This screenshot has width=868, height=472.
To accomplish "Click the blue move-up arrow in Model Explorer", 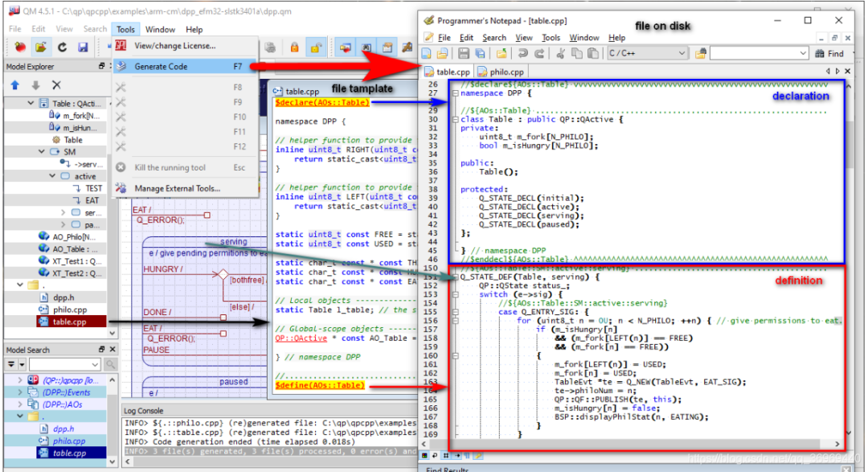I will coord(14,83).
